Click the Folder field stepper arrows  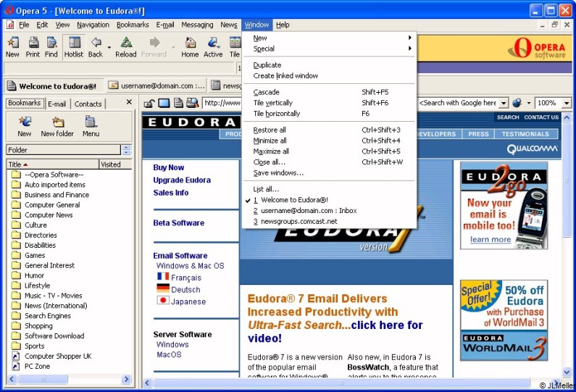click(126, 150)
